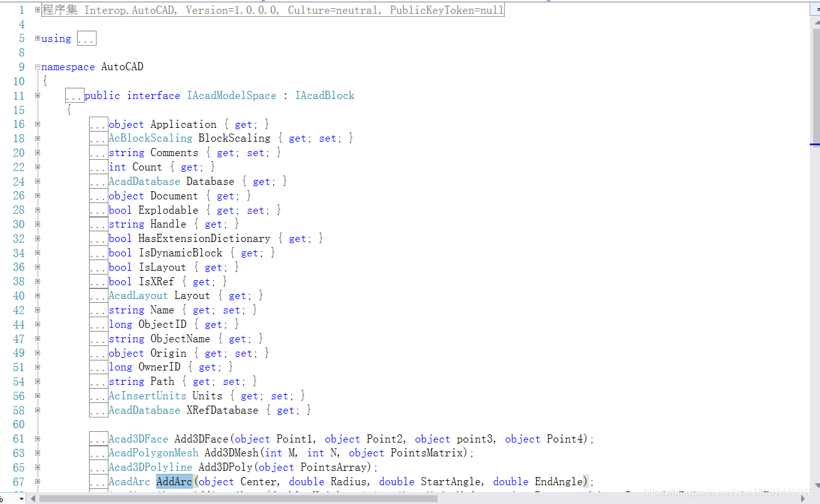Expand outlining marker for IsXRef line

pyautogui.click(x=38, y=281)
